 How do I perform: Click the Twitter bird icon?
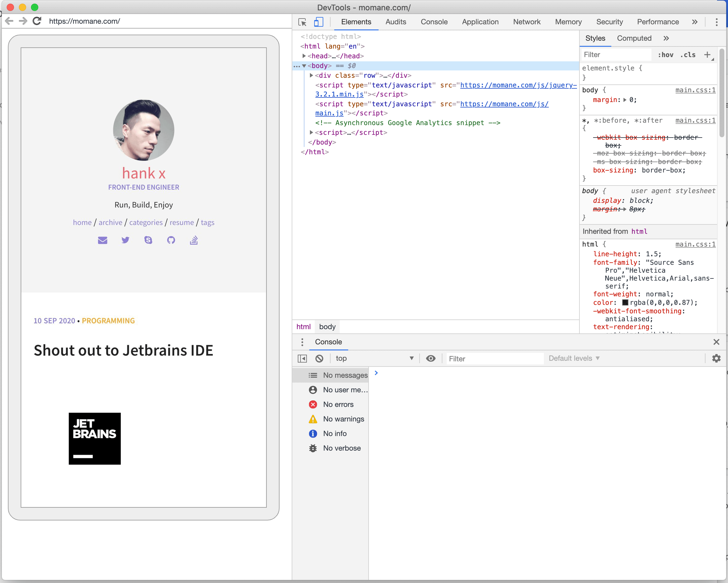pyautogui.click(x=125, y=240)
